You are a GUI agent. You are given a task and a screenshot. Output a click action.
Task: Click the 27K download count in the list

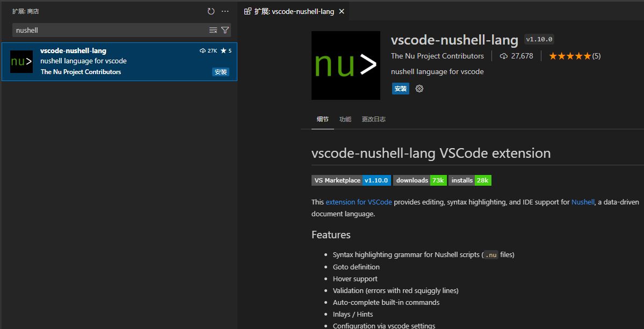tap(208, 51)
